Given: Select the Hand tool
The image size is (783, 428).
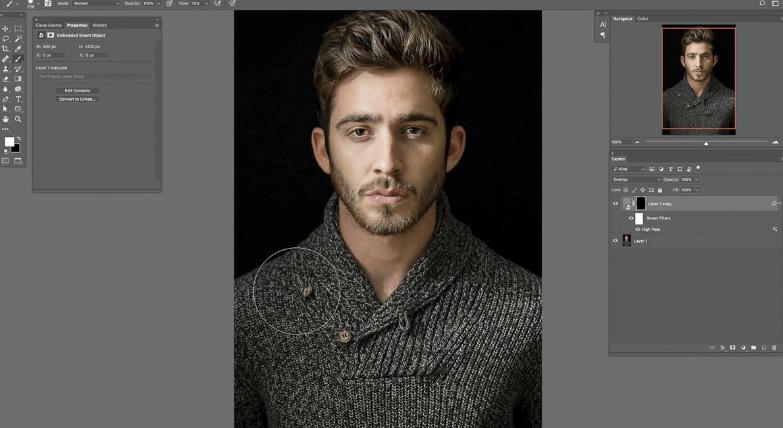Looking at the screenshot, I should tap(5, 119).
